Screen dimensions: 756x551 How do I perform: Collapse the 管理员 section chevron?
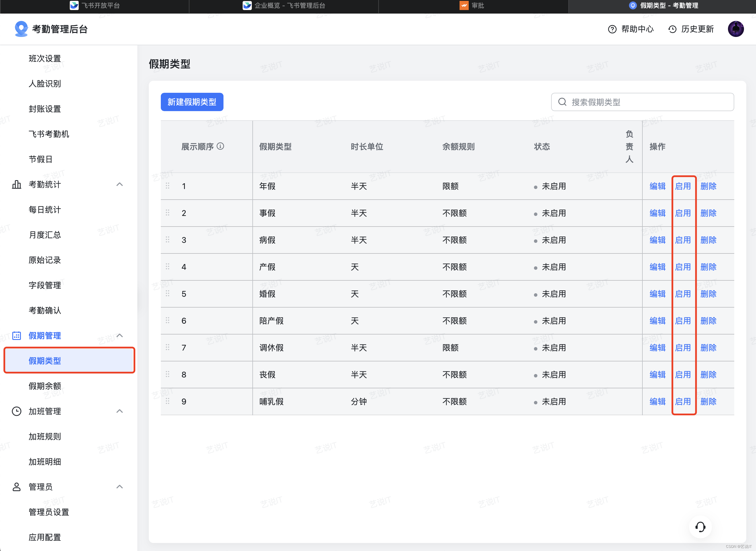click(120, 487)
